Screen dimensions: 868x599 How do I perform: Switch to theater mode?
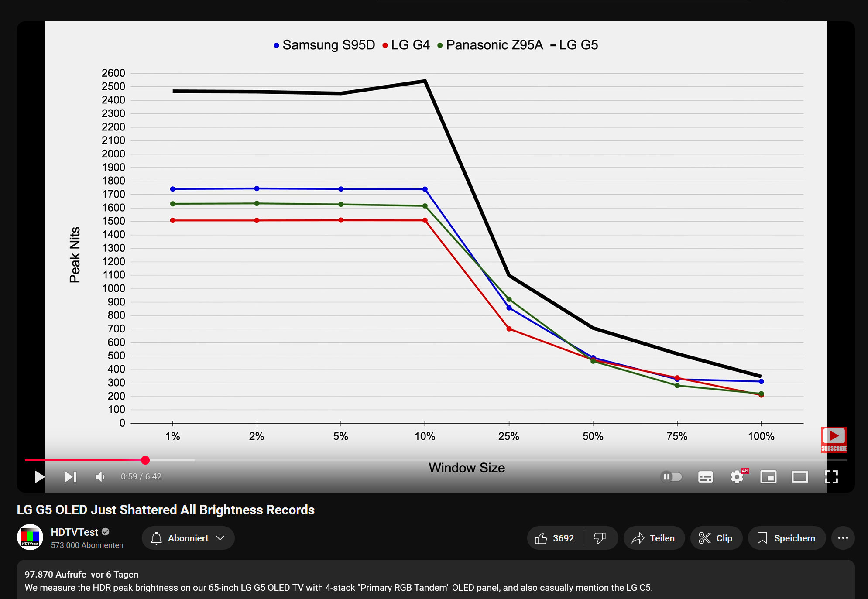point(799,477)
